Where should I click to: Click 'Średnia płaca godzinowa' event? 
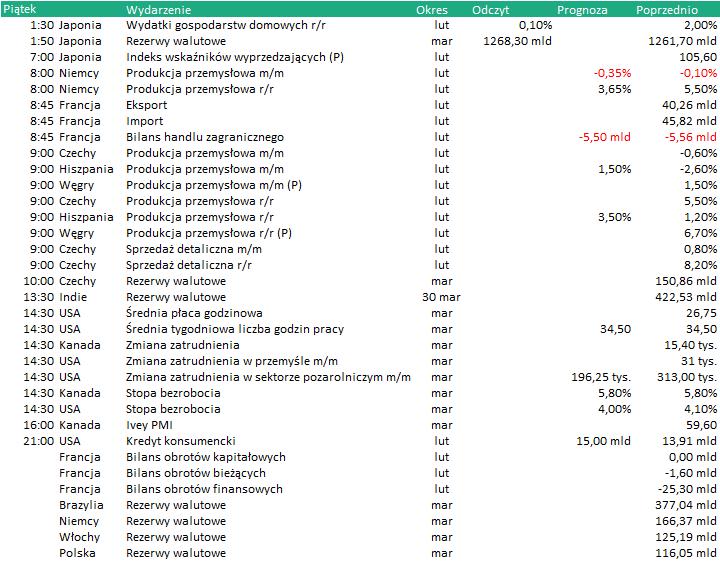(x=194, y=314)
